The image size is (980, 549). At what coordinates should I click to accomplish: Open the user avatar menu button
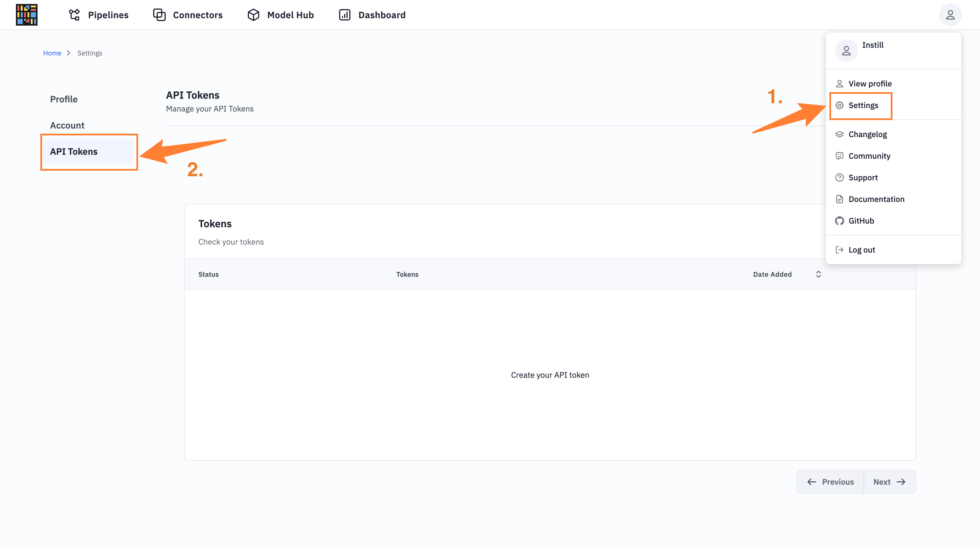pos(950,15)
